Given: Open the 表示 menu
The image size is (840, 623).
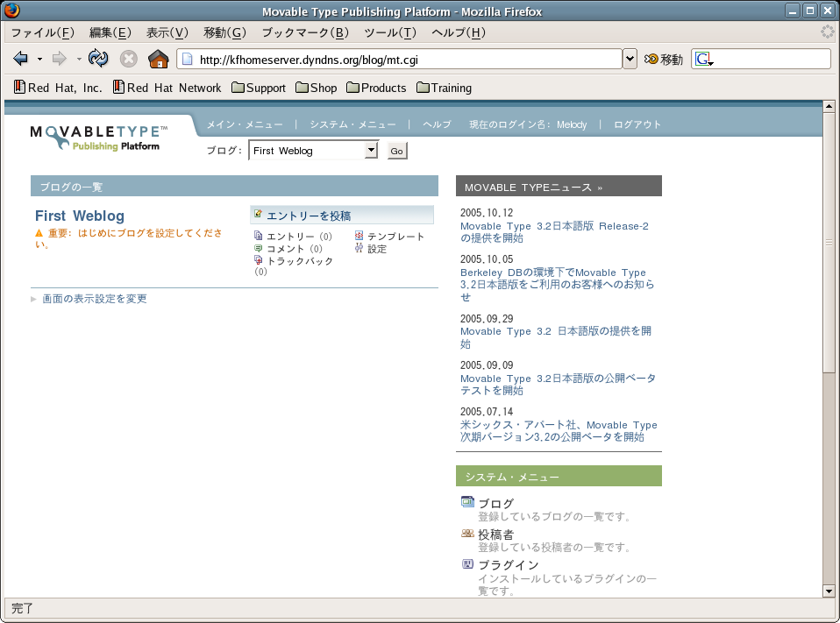Looking at the screenshot, I should [167, 32].
